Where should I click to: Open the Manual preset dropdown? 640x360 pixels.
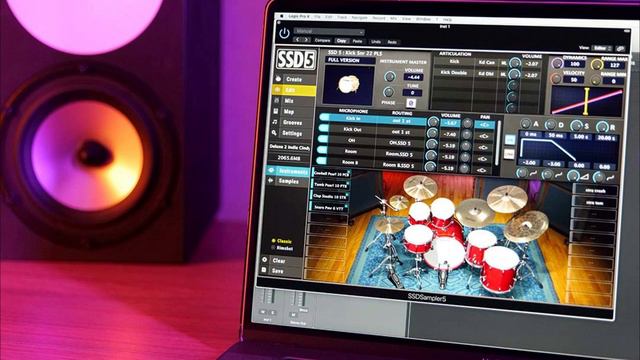[x=329, y=31]
